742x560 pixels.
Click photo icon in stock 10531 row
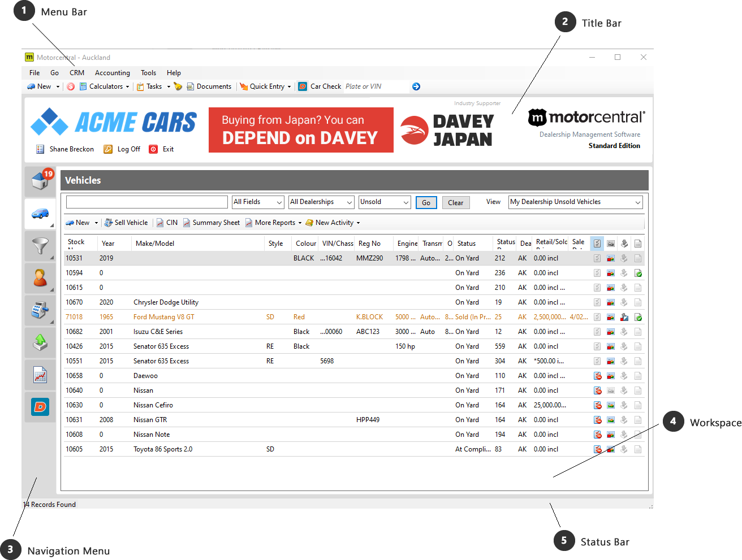coord(611,258)
